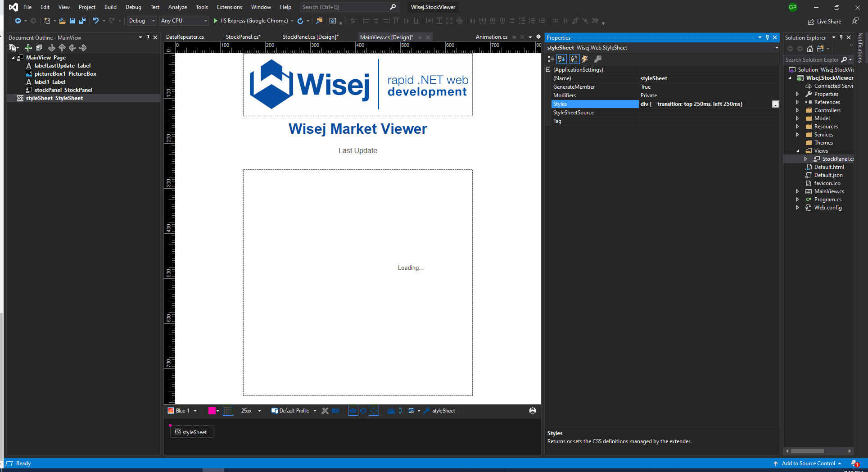Toggle Alphabetical sort in Properties panel
This screenshot has width=868, height=472.
pos(561,59)
